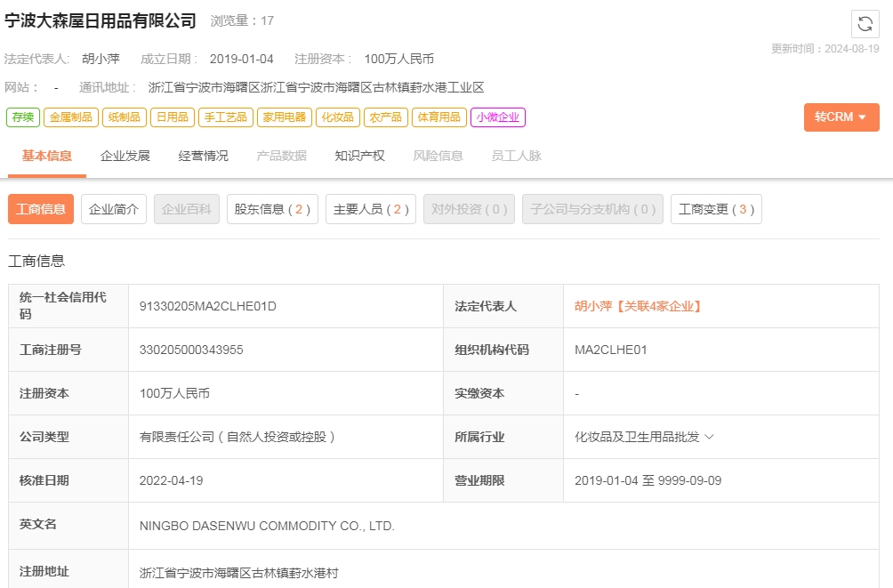Image resolution: width=893 pixels, height=588 pixels.
Task: Click the 农产品 tag
Action: (385, 117)
